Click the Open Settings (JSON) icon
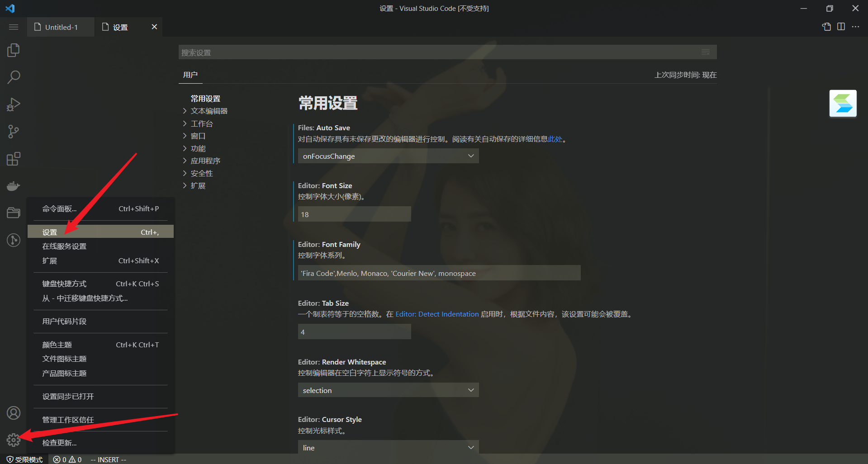This screenshot has width=868, height=464. point(826,27)
